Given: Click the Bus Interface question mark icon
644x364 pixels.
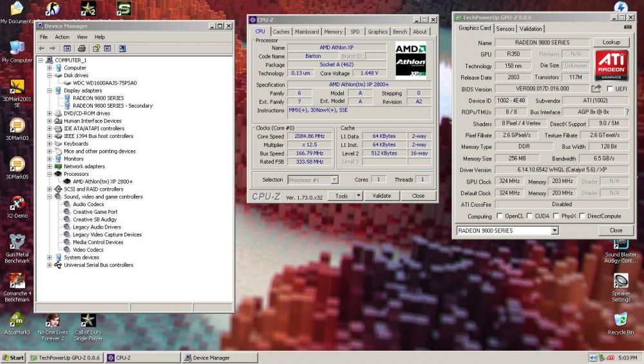Looking at the screenshot, I should click(x=627, y=112).
